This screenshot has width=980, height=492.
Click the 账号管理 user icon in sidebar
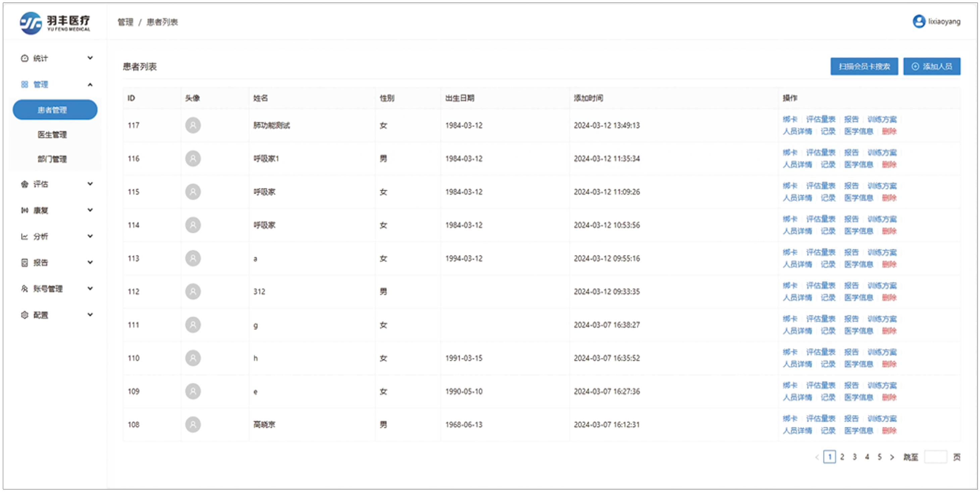[x=25, y=289]
